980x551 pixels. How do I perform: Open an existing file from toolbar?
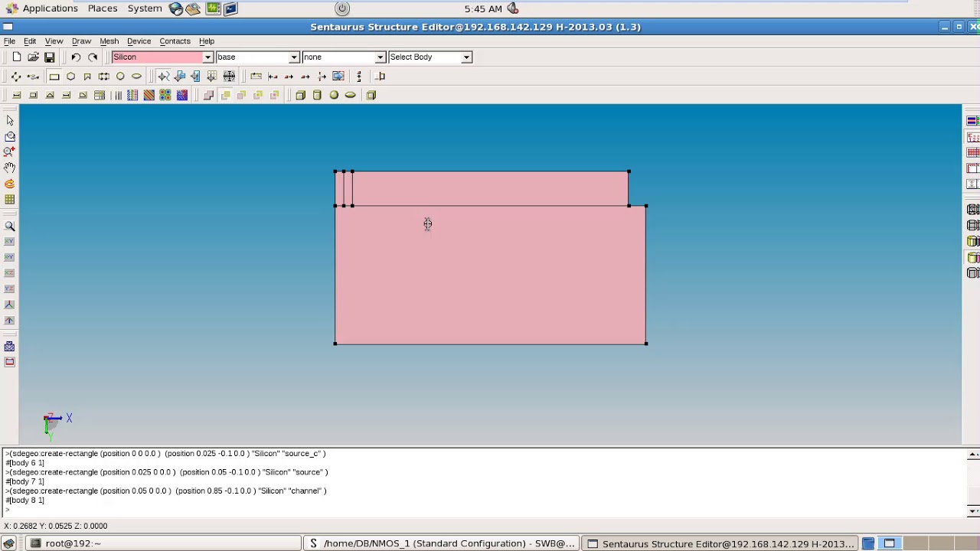coord(33,57)
